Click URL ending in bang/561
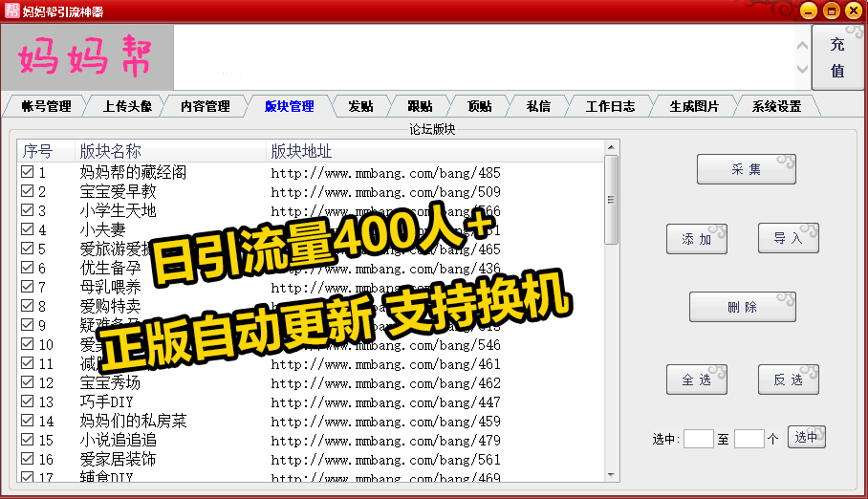Image resolution: width=868 pixels, height=499 pixels. coord(385,459)
